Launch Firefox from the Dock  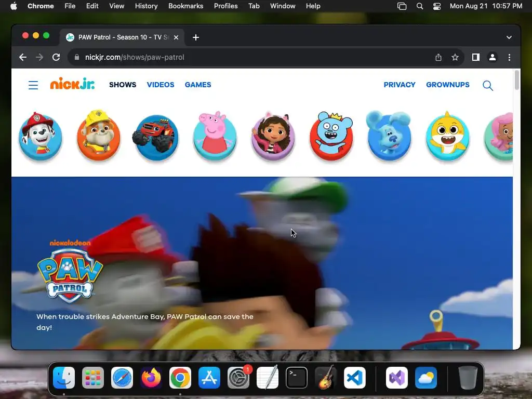[151, 378]
